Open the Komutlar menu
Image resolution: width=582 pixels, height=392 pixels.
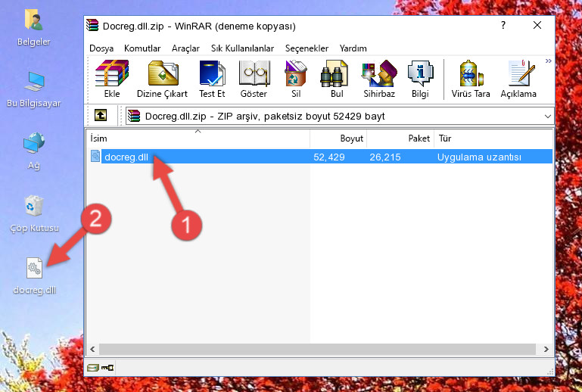142,48
